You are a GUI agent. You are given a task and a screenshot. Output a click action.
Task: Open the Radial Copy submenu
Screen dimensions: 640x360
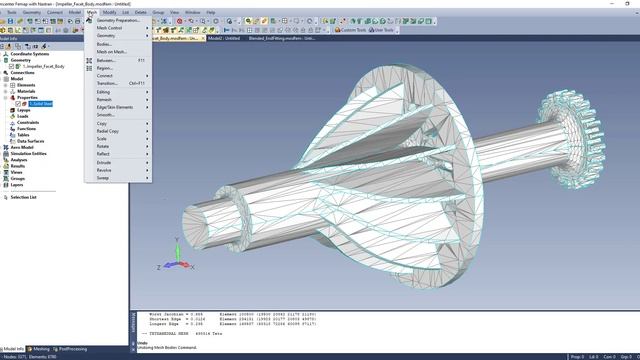118,131
